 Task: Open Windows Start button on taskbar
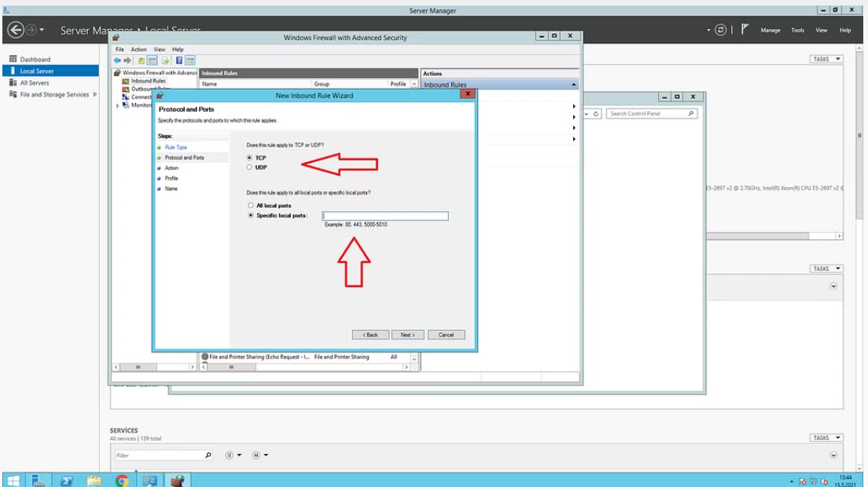point(13,481)
